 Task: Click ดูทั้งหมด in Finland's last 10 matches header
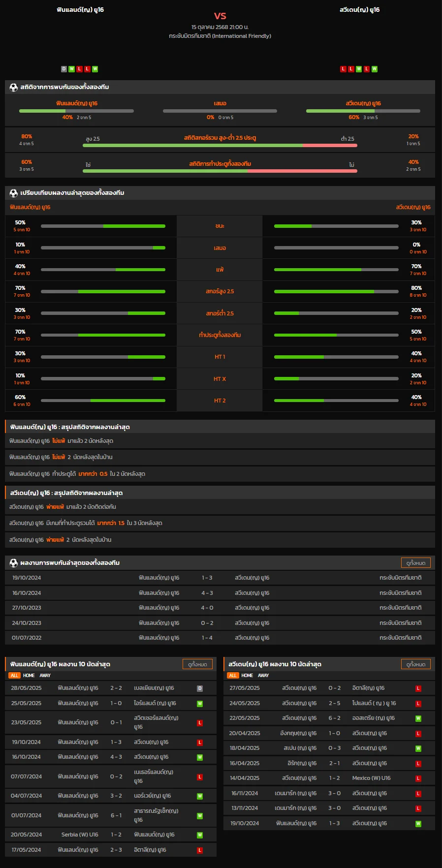pos(197,664)
